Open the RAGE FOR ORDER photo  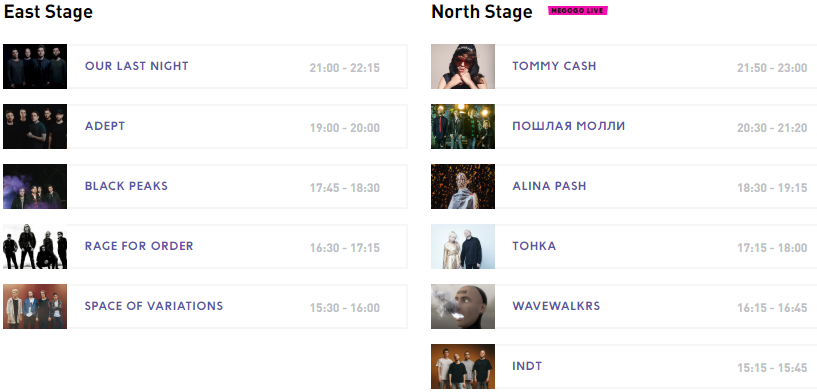point(35,247)
